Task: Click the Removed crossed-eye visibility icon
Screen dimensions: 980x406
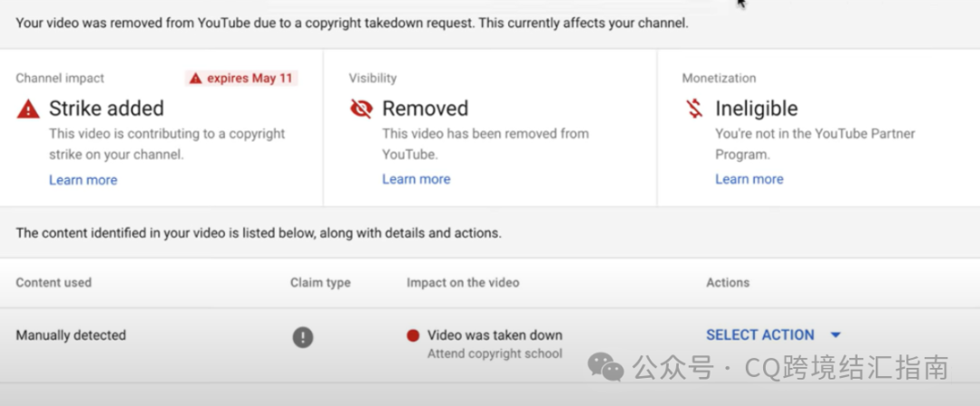Action: click(x=361, y=109)
